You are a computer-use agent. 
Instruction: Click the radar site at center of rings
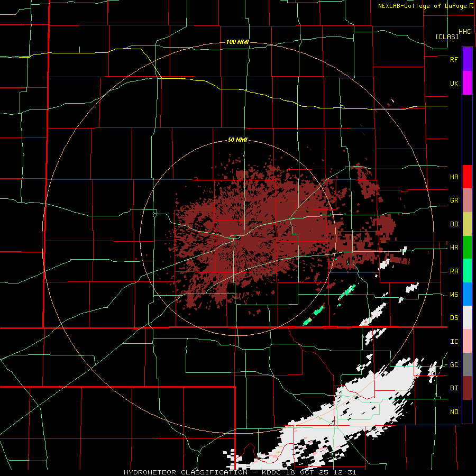coord(237,237)
